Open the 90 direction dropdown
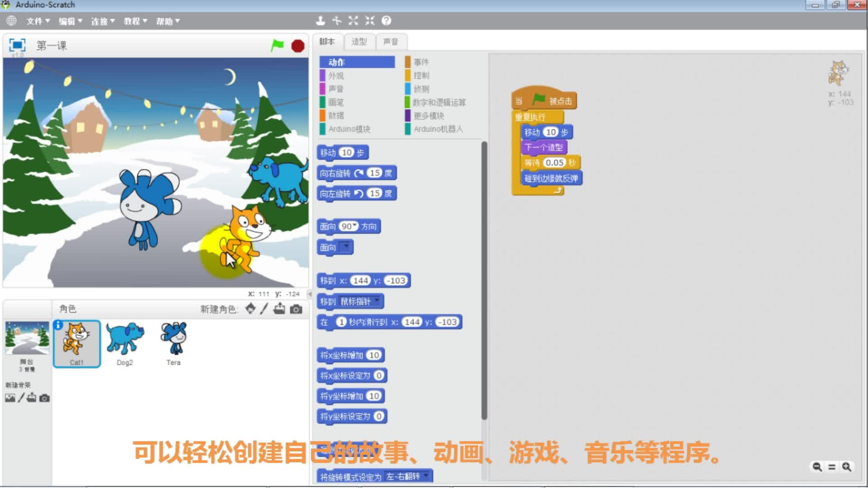This screenshot has width=868, height=488. pyautogui.click(x=354, y=225)
